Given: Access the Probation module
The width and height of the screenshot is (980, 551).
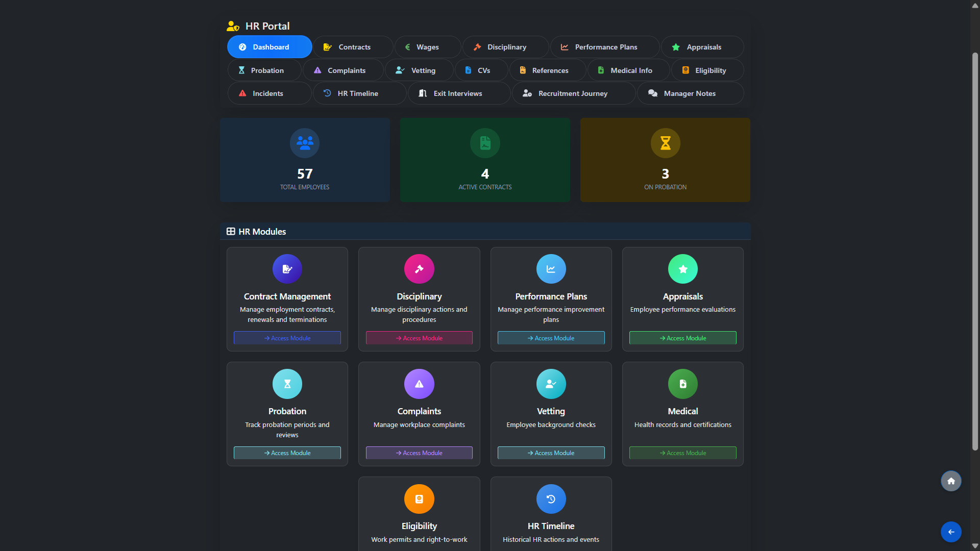Looking at the screenshot, I should click(287, 453).
